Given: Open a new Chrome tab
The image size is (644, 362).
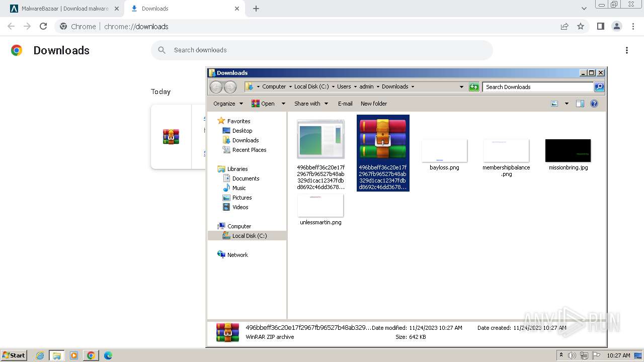Looking at the screenshot, I should pyautogui.click(x=256, y=9).
